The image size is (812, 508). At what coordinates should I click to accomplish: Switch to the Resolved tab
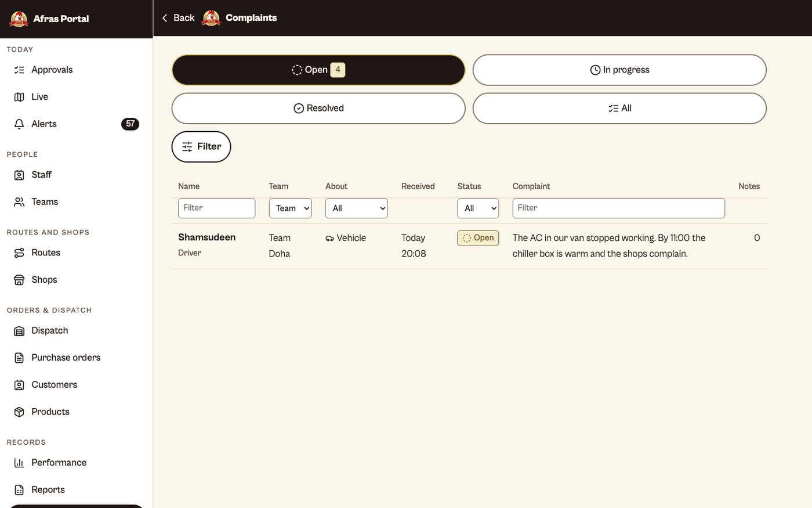[318, 109]
